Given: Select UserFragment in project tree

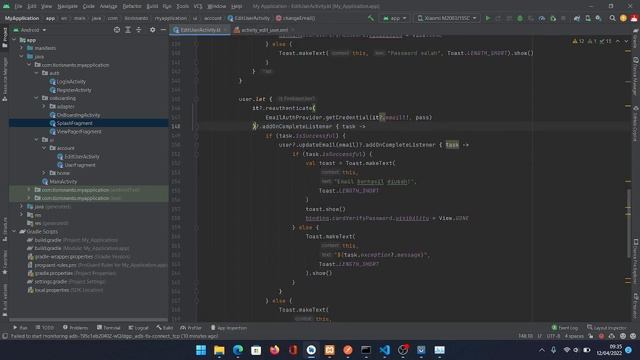Looking at the screenshot, I should pos(76,165).
